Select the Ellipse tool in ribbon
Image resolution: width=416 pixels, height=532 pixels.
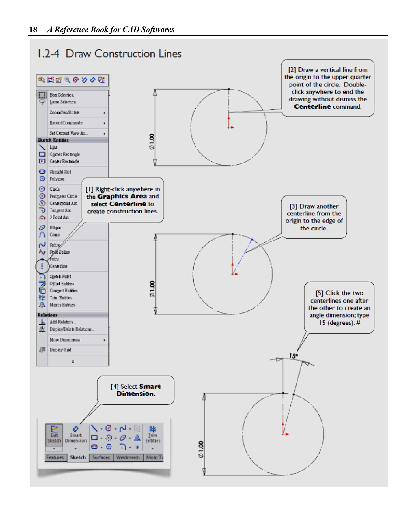click(123, 438)
